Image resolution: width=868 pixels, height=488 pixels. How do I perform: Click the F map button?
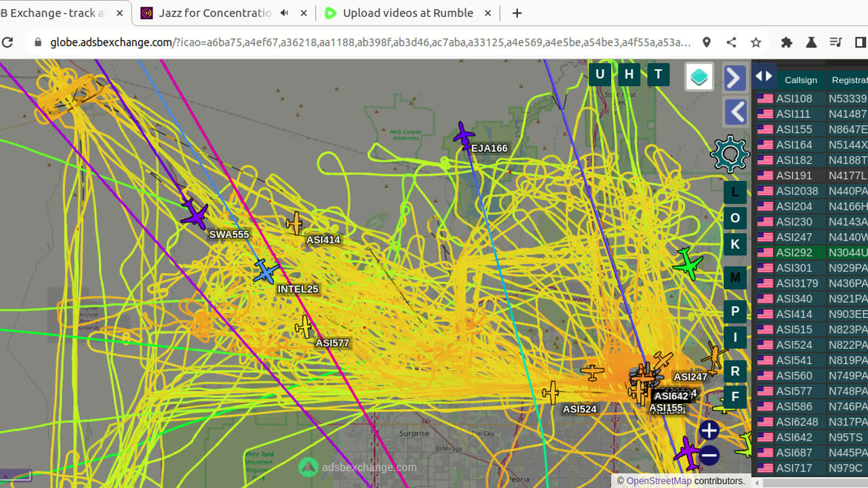click(735, 397)
